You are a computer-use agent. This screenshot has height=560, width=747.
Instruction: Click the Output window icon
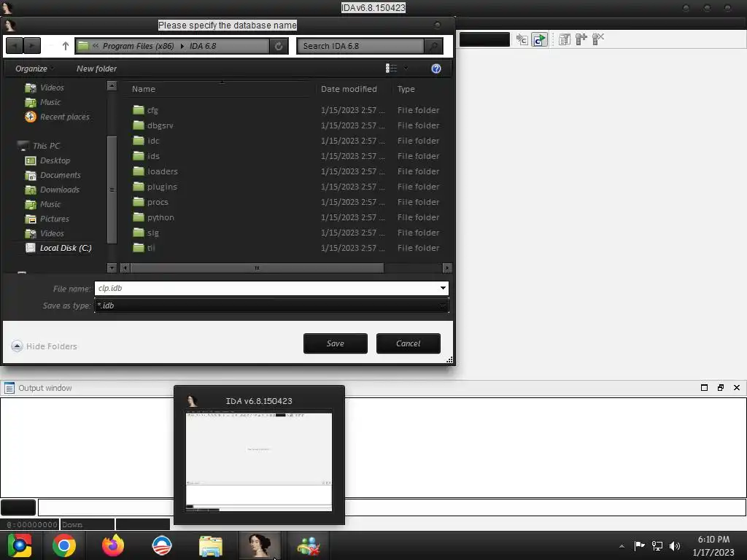coord(9,388)
